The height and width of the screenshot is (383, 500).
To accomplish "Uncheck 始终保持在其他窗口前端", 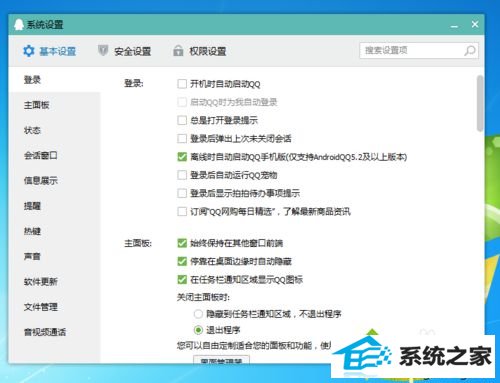I will [x=182, y=243].
